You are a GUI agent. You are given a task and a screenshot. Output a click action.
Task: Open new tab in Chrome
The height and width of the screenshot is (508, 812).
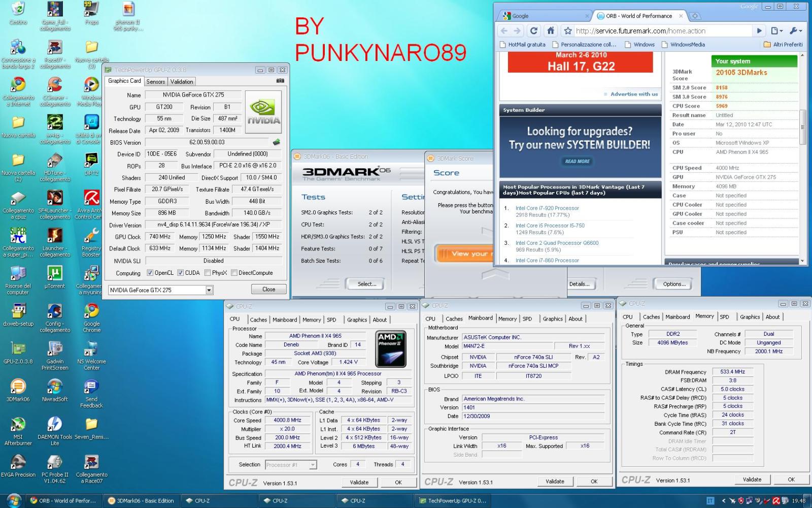point(695,16)
